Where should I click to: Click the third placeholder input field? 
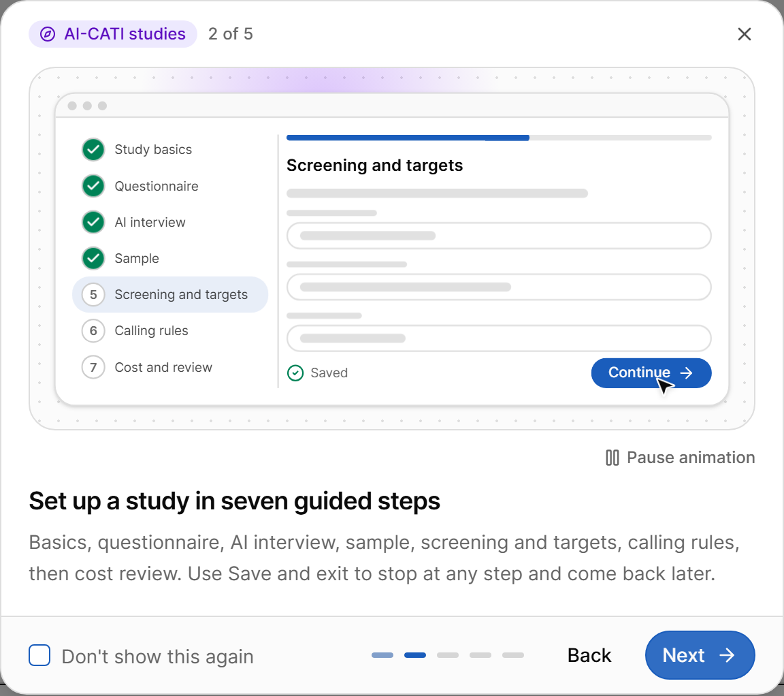click(x=498, y=338)
